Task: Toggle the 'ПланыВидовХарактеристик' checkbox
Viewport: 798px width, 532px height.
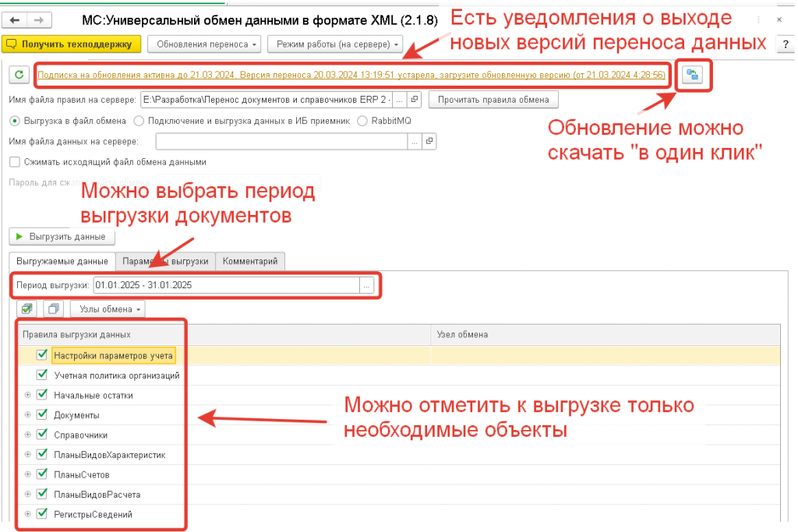Action: coord(42,454)
